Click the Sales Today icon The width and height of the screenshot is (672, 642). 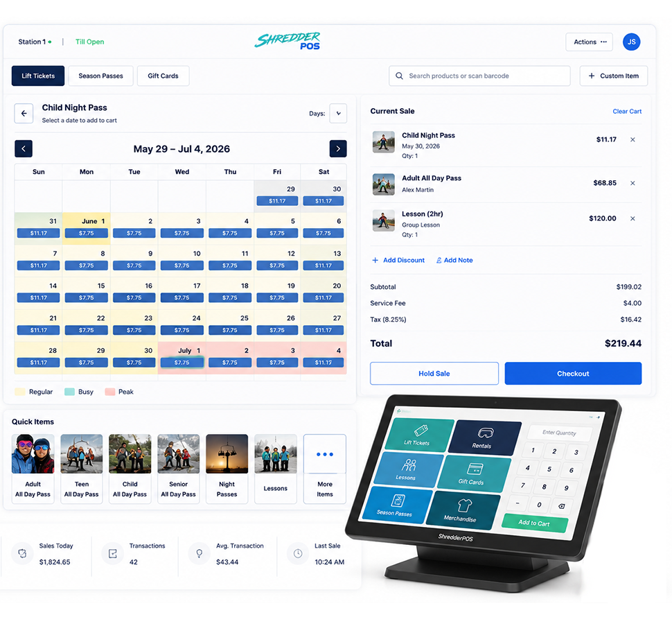tap(22, 554)
